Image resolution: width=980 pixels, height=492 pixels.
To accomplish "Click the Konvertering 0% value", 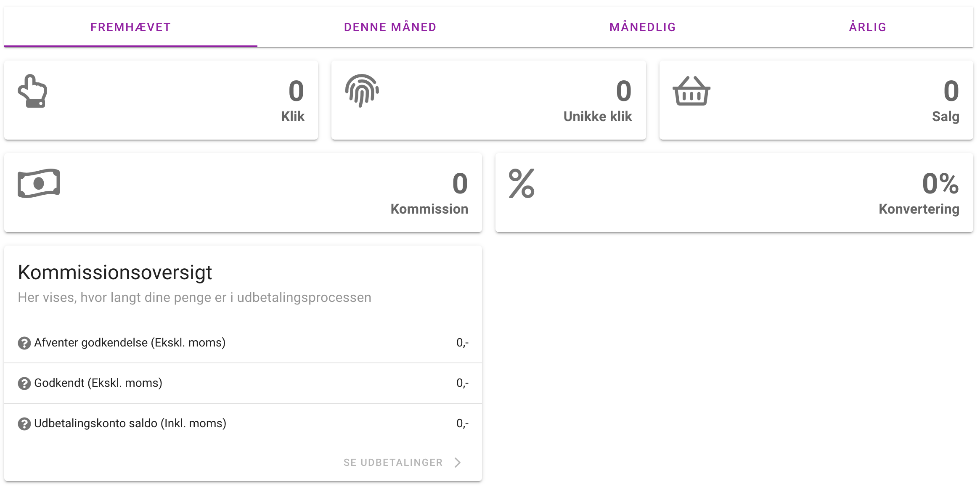I will pyautogui.click(x=940, y=184).
